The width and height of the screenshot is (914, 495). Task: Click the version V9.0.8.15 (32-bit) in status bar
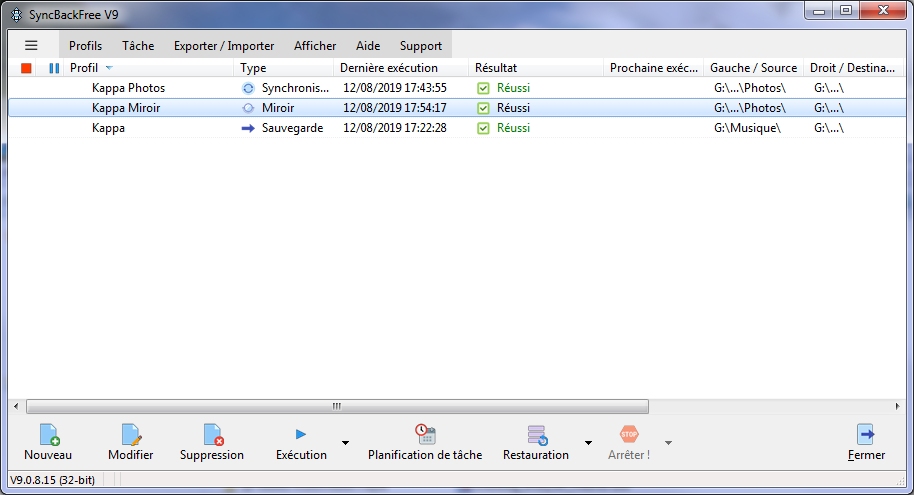tap(52, 480)
